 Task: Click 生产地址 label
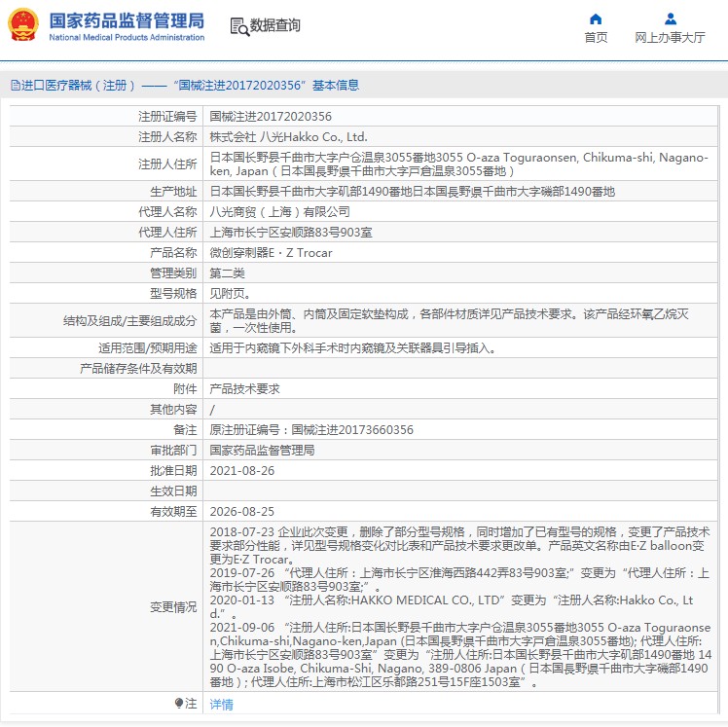173,192
